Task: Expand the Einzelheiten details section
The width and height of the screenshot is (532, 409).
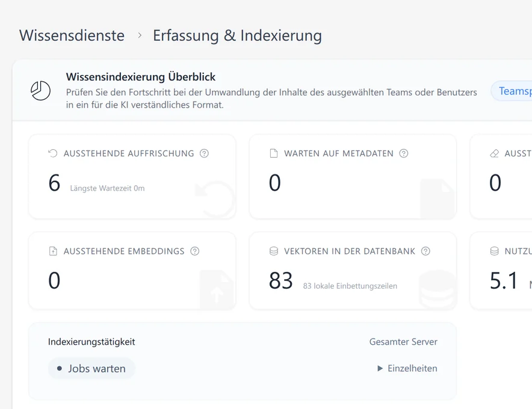Action: (x=407, y=368)
